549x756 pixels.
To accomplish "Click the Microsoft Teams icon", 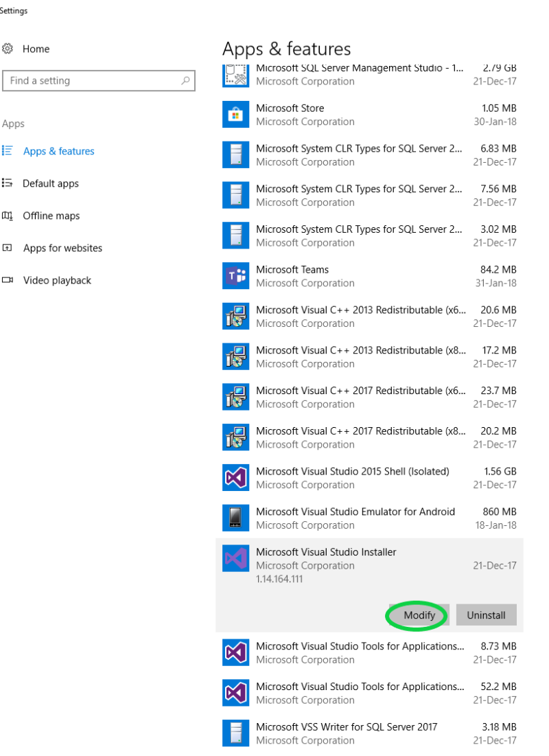I will 235,276.
